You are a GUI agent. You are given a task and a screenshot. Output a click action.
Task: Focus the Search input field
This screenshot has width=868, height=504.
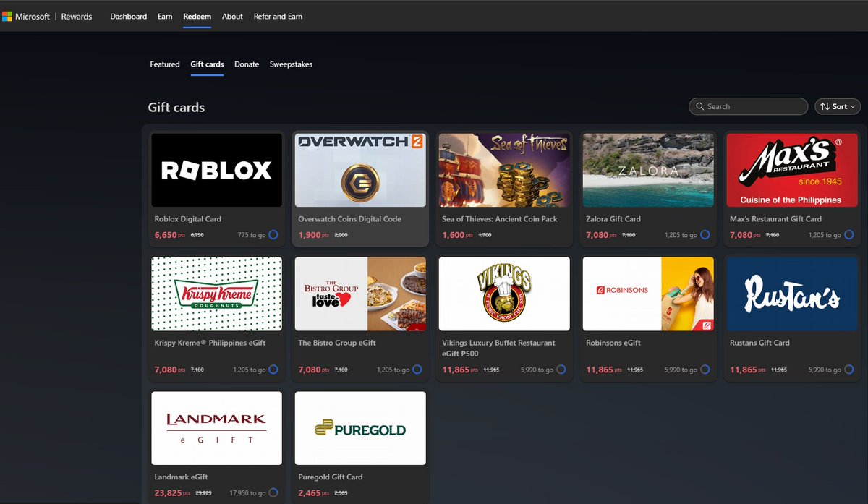coord(748,106)
